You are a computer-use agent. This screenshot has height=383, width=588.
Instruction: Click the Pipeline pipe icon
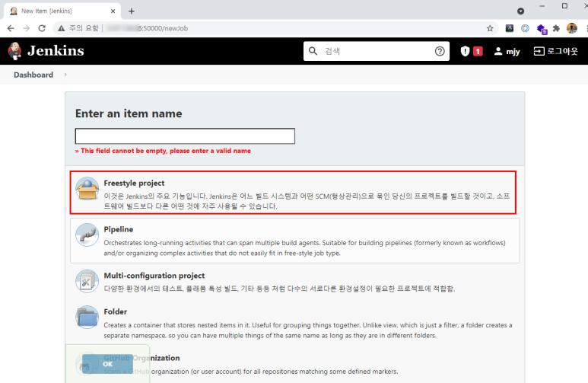tap(87, 235)
